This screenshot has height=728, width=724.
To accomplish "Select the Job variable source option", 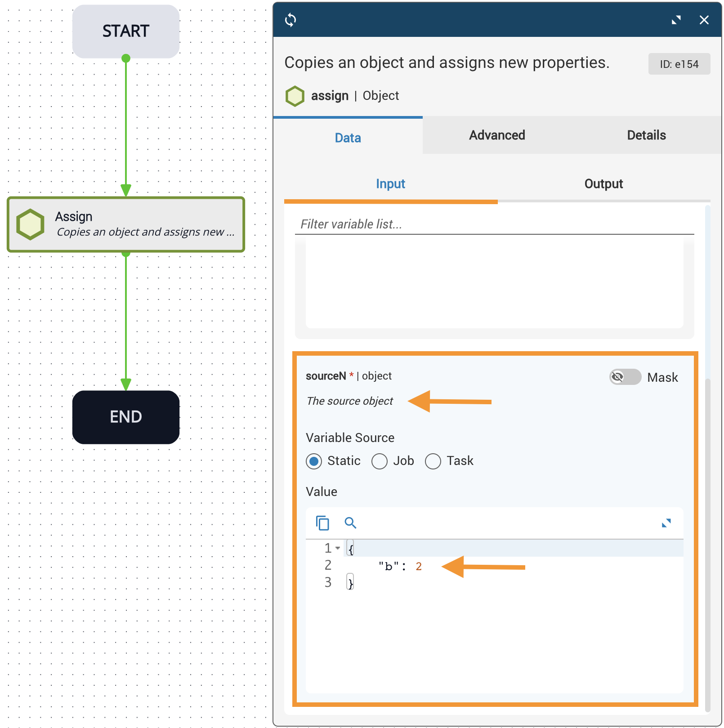I will [x=380, y=461].
